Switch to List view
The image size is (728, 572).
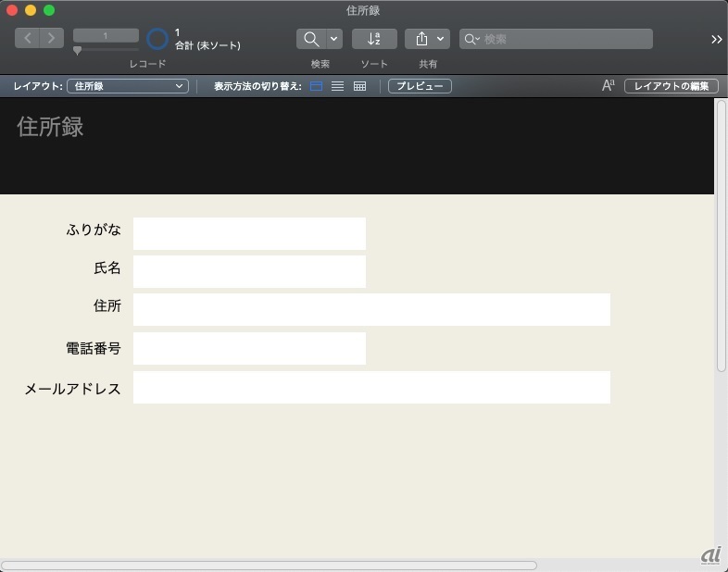(337, 86)
